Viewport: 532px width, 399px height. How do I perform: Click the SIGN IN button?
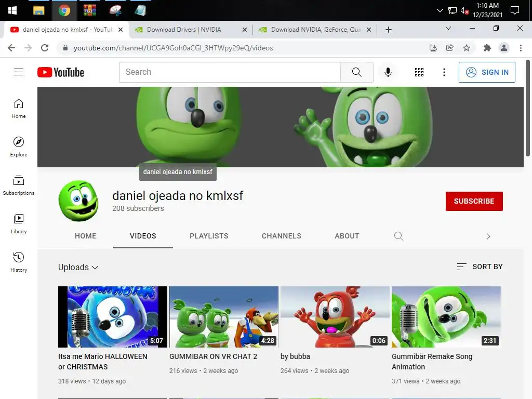click(487, 72)
